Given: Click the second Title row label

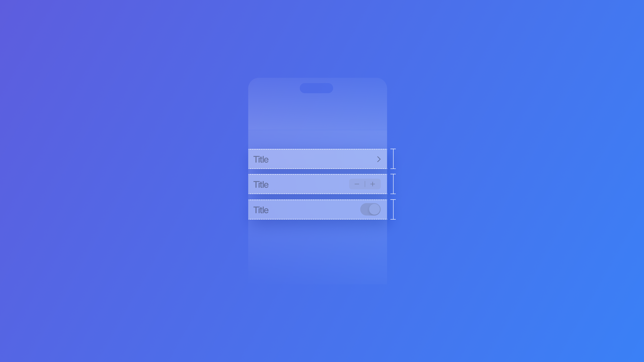Looking at the screenshot, I should (261, 184).
